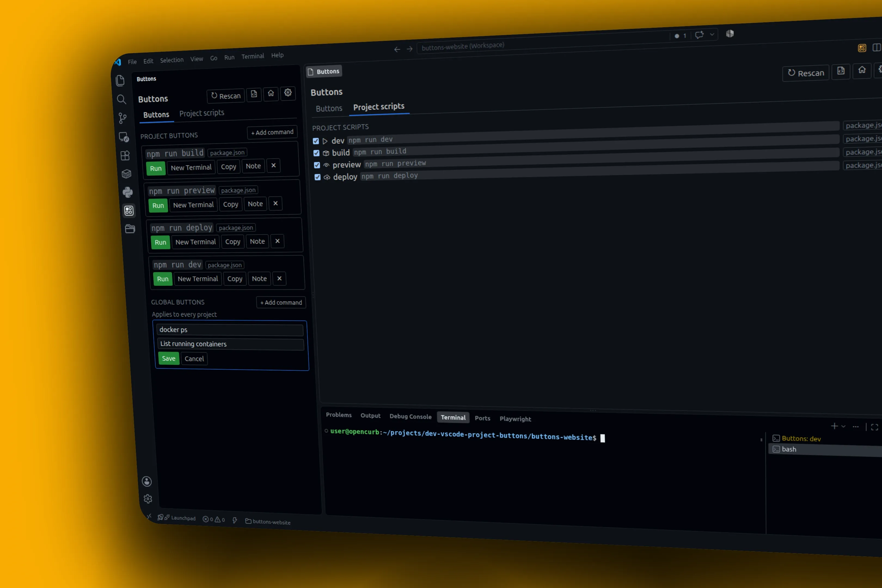882x588 pixels.
Task: Open npm run preview in New Terminal
Action: (193, 205)
